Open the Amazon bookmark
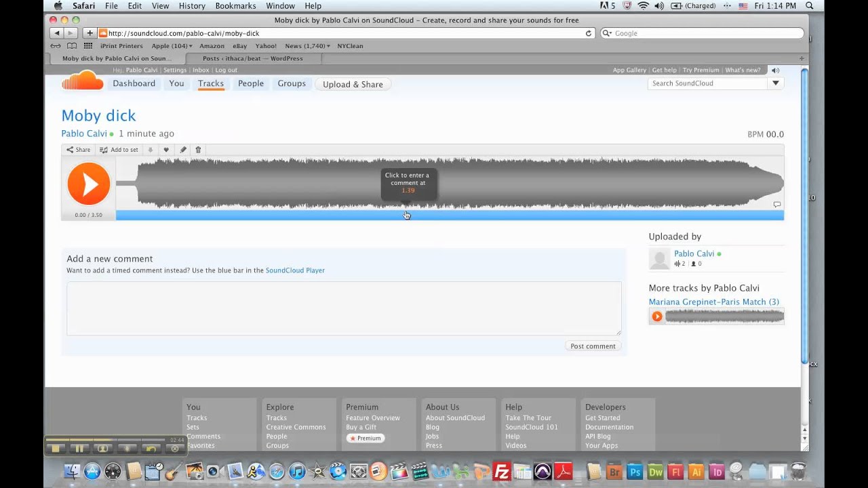This screenshot has width=868, height=488. point(212,46)
